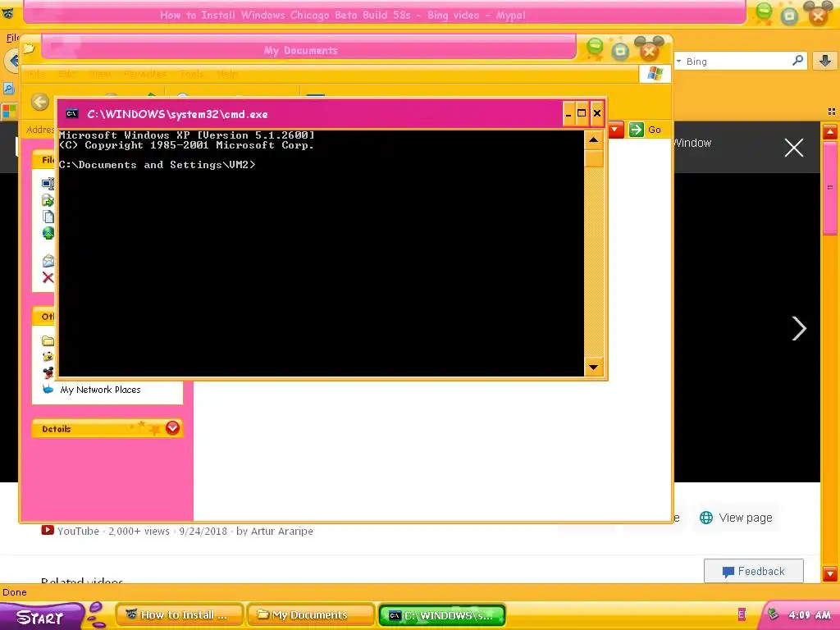Click the My Network Places icon
The image size is (840, 630).
[x=48, y=390]
